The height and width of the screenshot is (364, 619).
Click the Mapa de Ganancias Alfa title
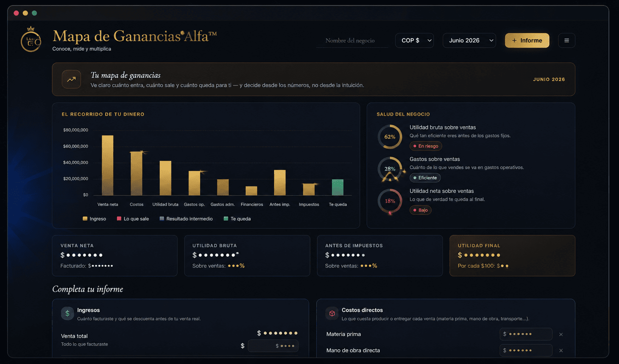(135, 36)
